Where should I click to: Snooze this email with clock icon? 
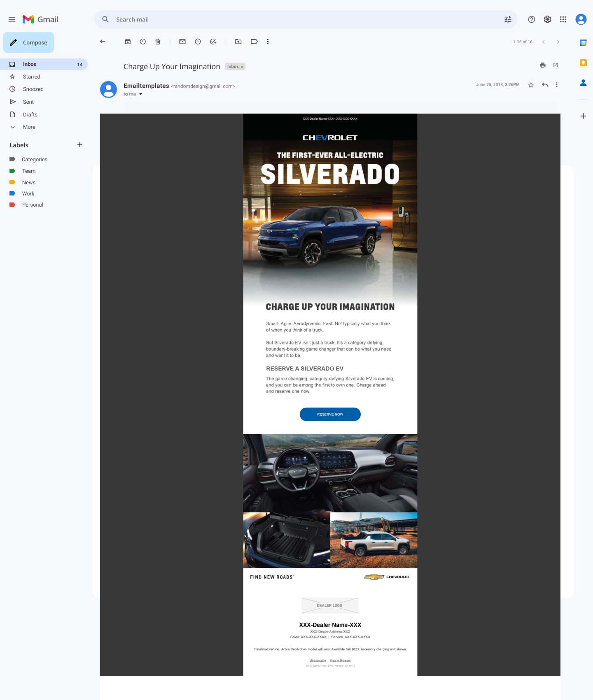point(198,42)
